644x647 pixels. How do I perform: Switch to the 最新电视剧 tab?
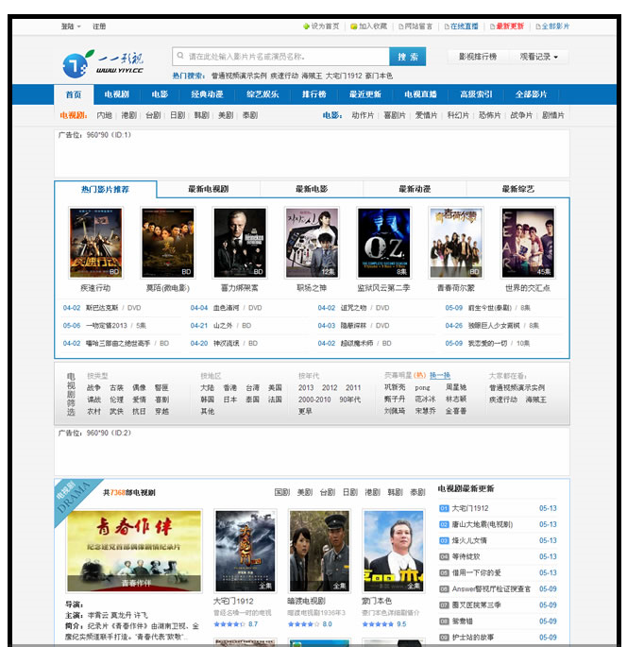point(209,190)
